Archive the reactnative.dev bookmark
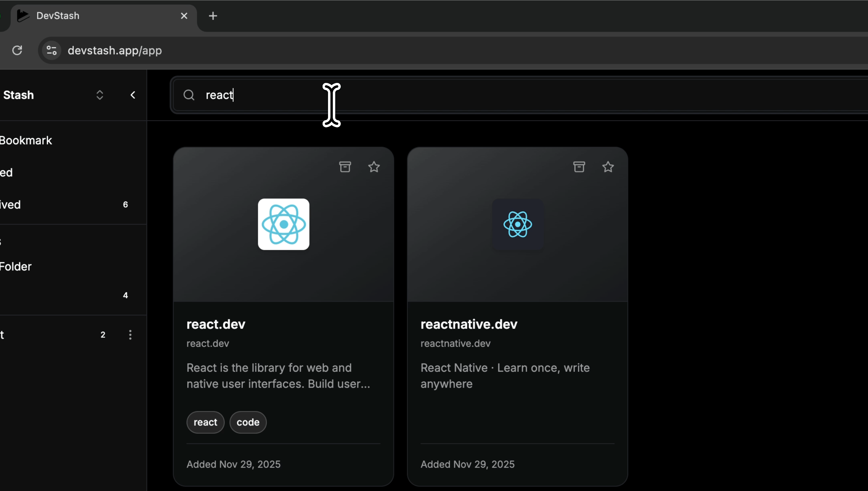 click(579, 167)
